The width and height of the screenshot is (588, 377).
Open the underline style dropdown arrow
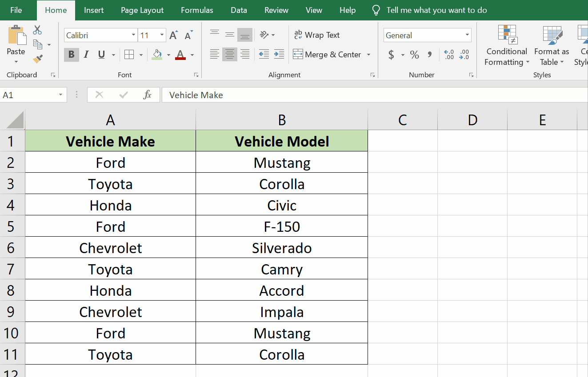tap(113, 55)
